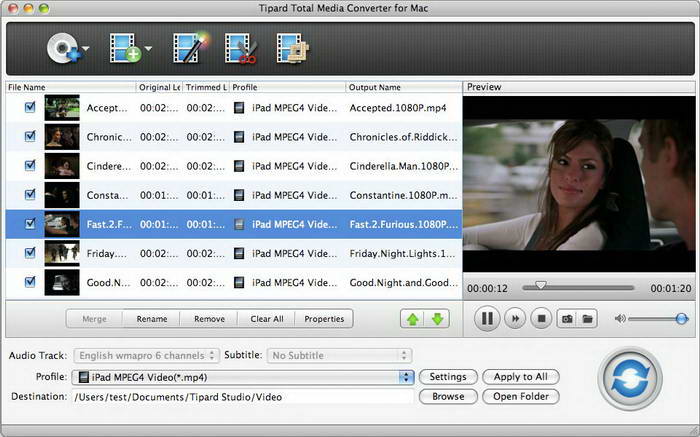Viewport: 700px width, 437px height.
Task: Open the snapshot folder icon
Action: point(588,319)
